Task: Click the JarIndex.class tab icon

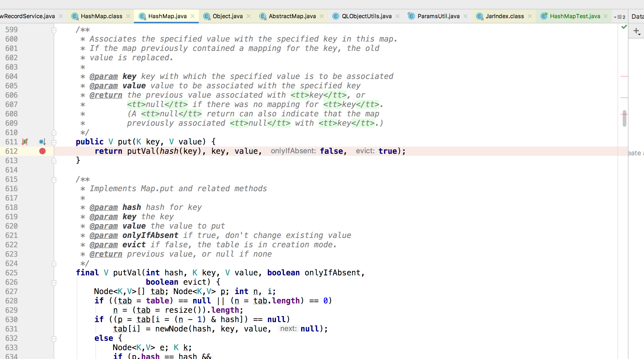Action: point(479,16)
